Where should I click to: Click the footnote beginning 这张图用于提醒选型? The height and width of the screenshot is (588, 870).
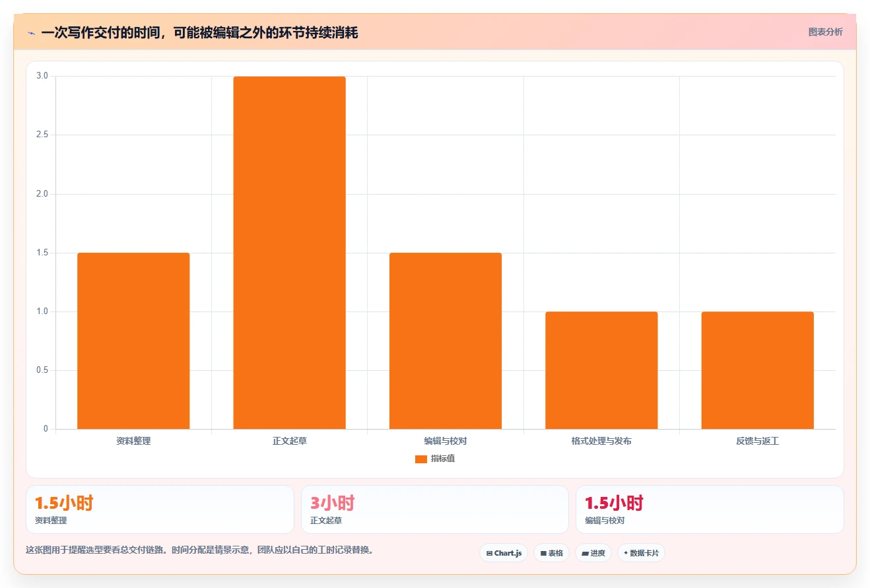(200, 550)
